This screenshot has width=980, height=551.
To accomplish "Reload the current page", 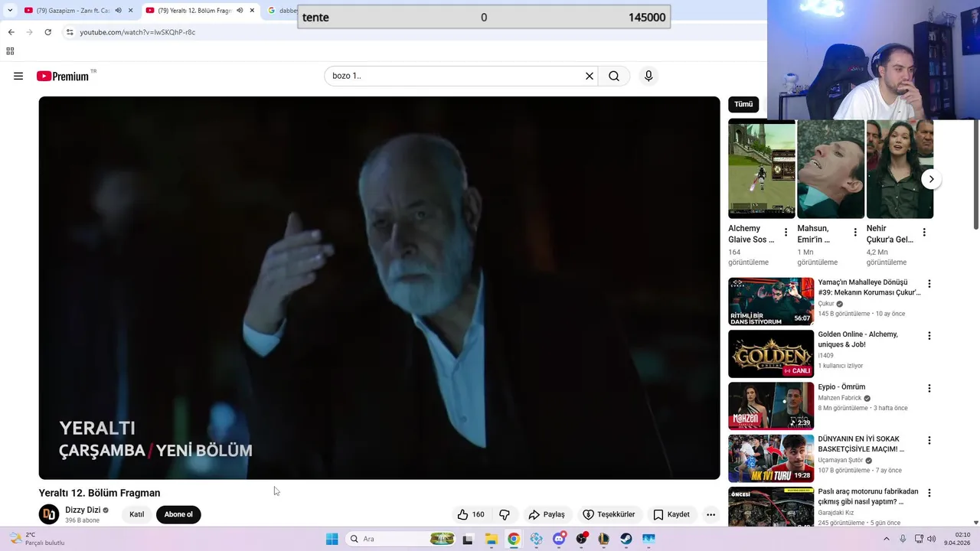I will click(x=47, y=32).
